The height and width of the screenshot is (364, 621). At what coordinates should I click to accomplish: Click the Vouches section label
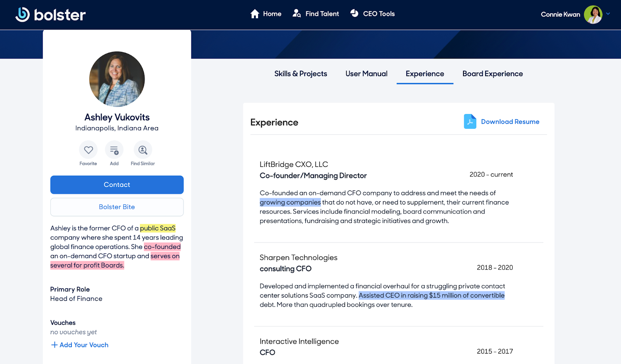coord(63,322)
